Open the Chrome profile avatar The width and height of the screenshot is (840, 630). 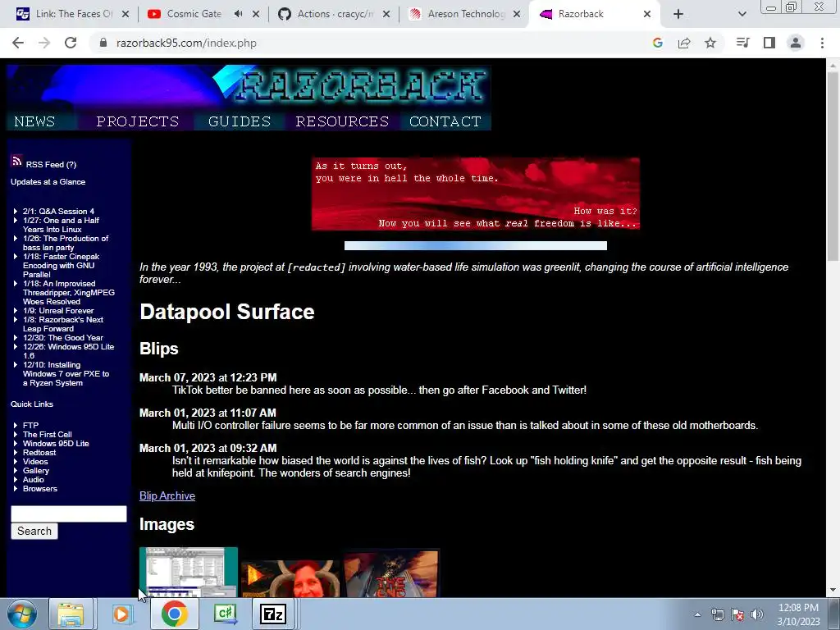click(796, 43)
